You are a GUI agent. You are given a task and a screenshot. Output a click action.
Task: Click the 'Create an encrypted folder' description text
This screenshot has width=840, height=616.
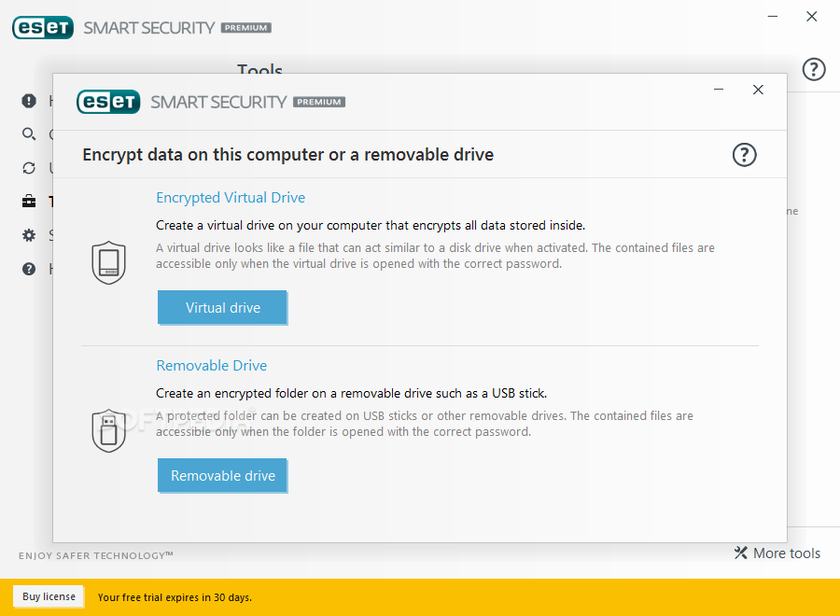coord(352,394)
